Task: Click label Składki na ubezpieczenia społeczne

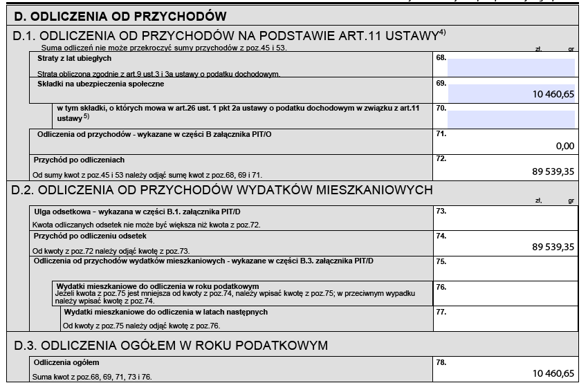Action: (x=100, y=84)
